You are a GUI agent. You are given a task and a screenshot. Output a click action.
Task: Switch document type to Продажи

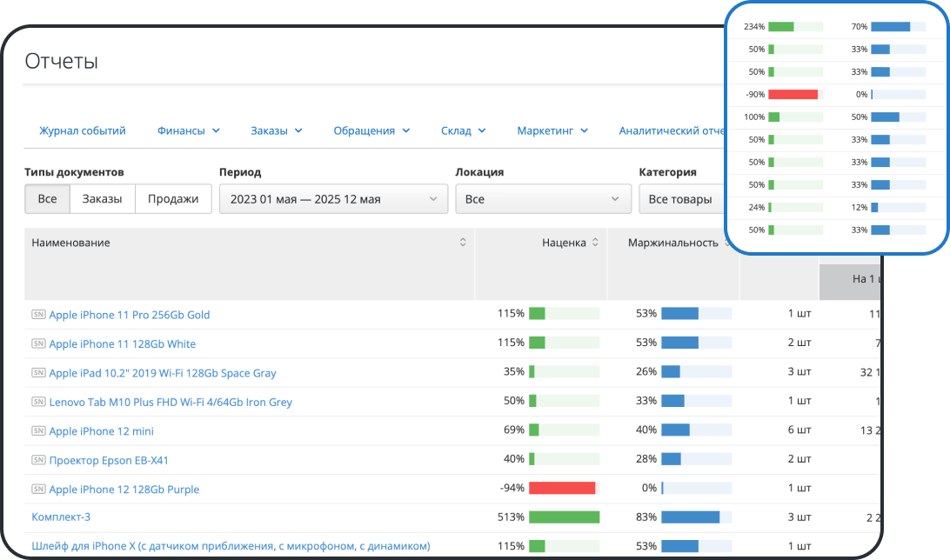click(x=173, y=199)
